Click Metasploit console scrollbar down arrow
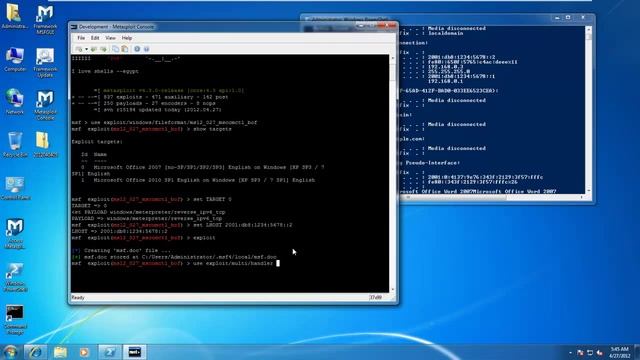The width and height of the screenshot is (640, 360). click(393, 289)
